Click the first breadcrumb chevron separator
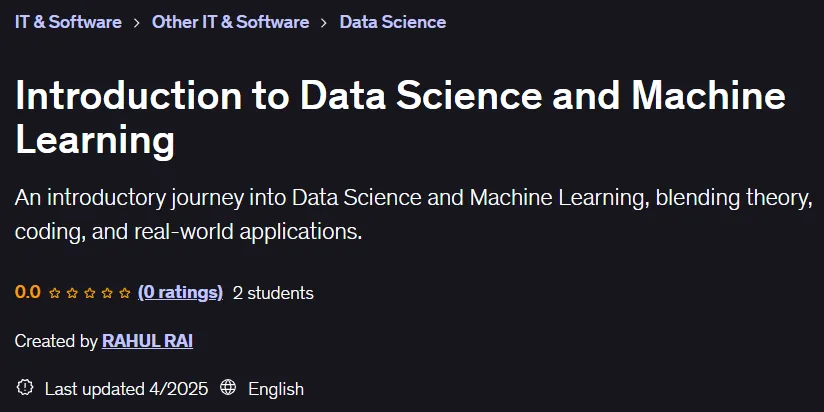The image size is (824, 412). [137, 23]
